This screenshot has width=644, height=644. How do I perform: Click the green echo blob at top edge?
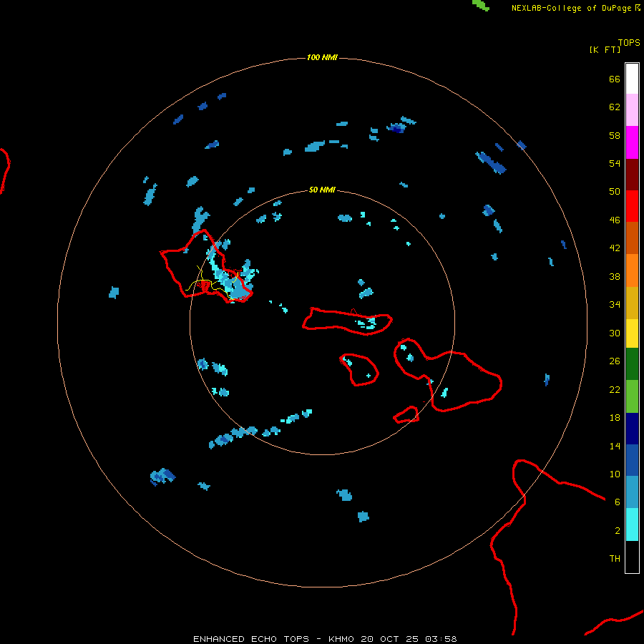481,5
